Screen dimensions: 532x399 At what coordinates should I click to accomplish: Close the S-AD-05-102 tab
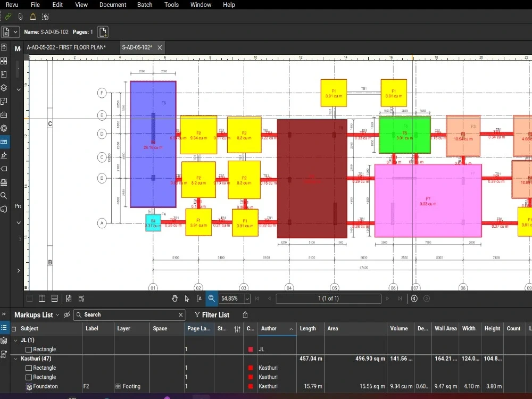point(160,47)
